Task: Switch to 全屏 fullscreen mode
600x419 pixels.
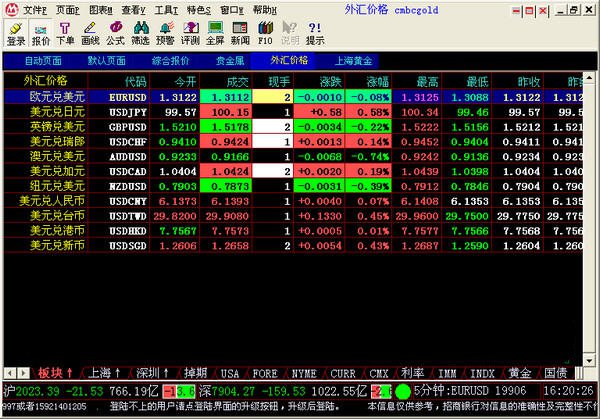Action: click(x=215, y=34)
